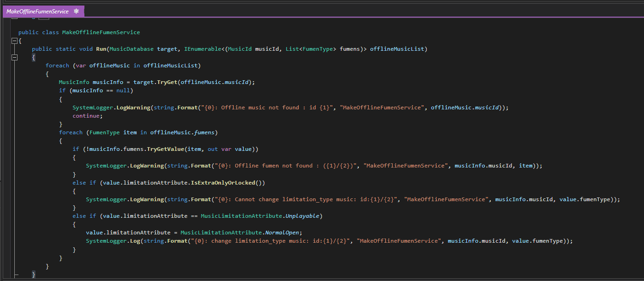Viewport: 644px width, 281px height.
Task: Collapse the Run method block
Action: [14, 57]
